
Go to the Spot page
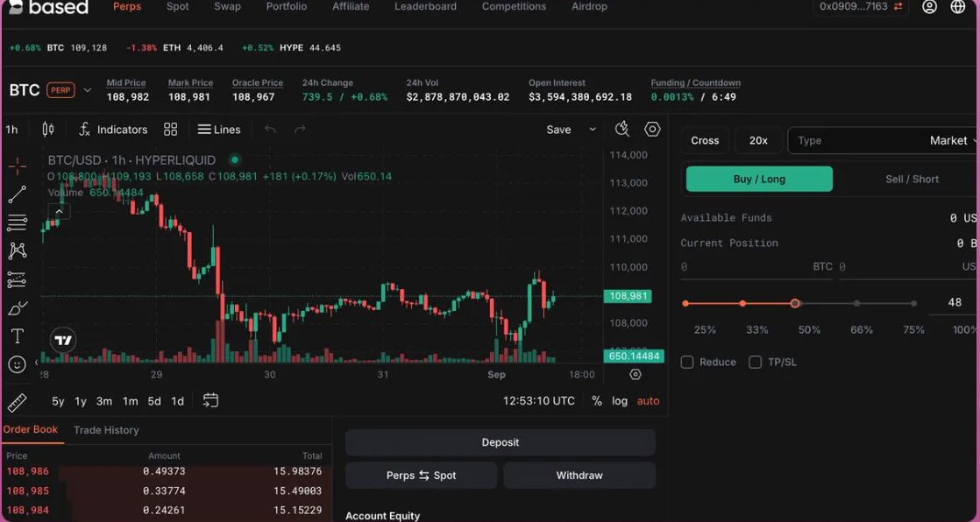click(x=177, y=6)
